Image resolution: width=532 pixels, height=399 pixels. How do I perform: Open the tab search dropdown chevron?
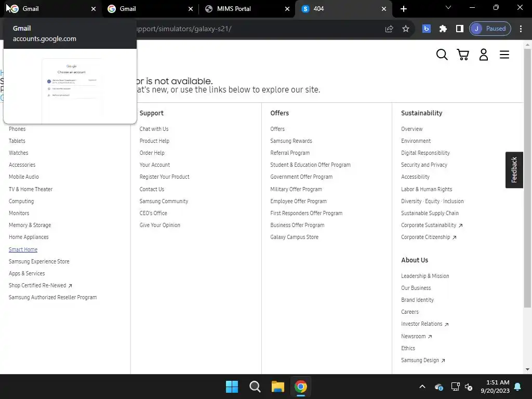pos(448,7)
